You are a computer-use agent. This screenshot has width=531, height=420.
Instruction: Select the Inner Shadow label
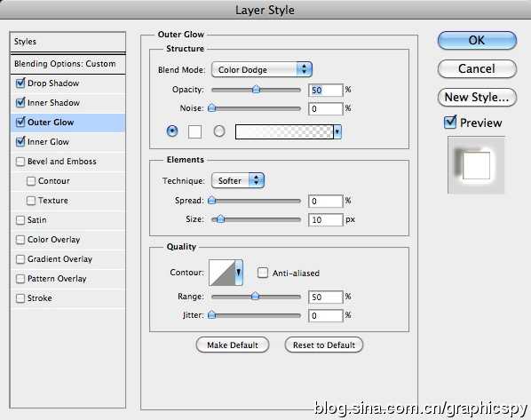[53, 103]
